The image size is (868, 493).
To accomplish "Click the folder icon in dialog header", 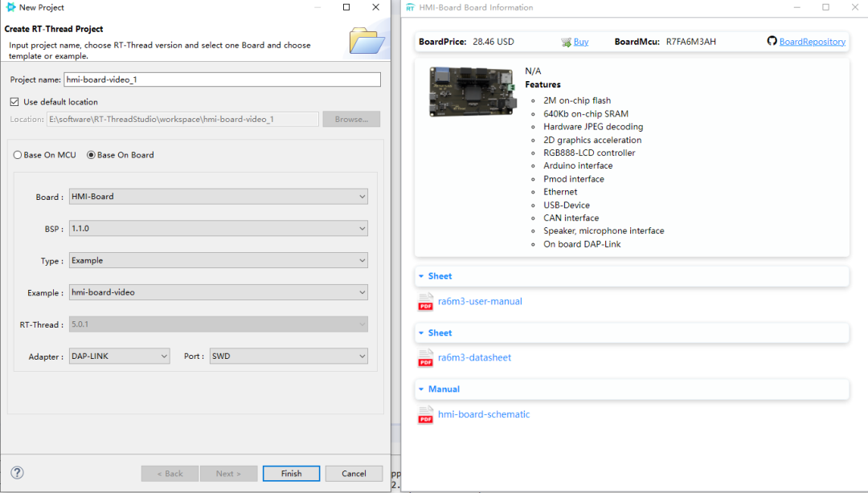I will pos(367,40).
